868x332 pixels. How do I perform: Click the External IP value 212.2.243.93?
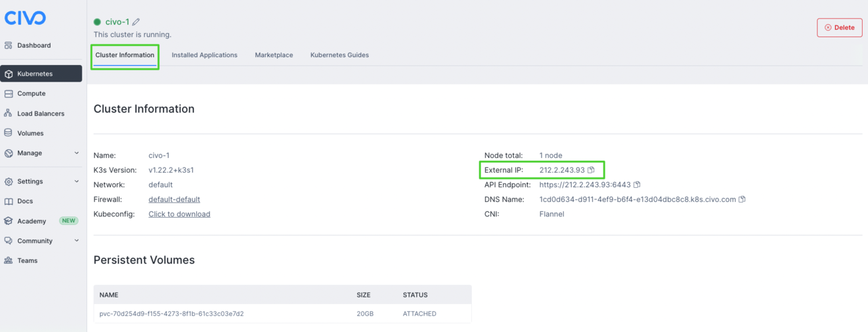point(562,170)
